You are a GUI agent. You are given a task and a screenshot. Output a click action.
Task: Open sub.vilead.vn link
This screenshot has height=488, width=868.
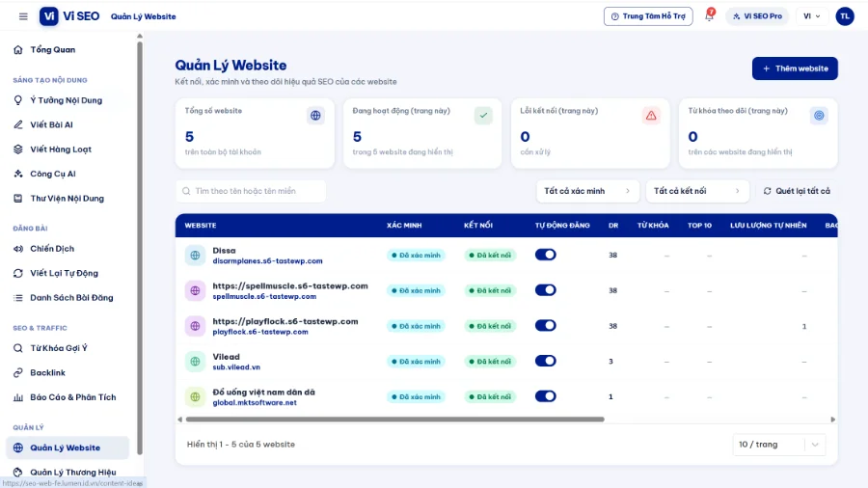[x=236, y=367]
